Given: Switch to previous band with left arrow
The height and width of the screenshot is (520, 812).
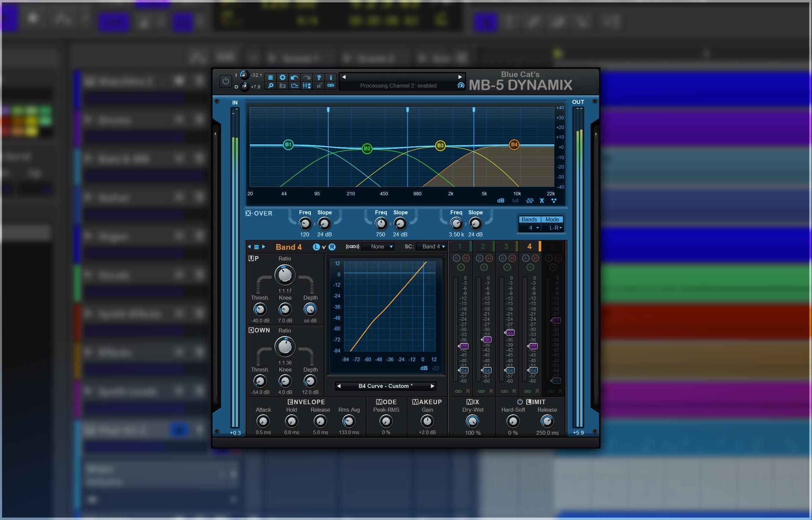Looking at the screenshot, I should tap(249, 247).
